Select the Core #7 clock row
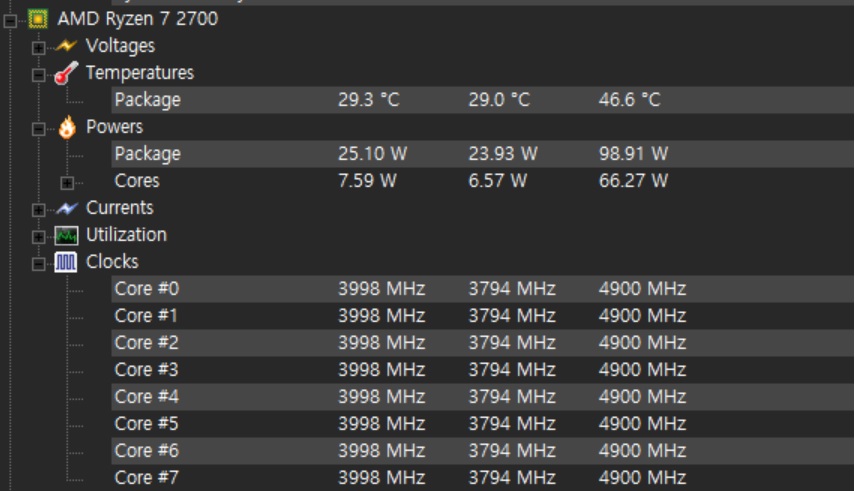This screenshot has width=855, height=491. tap(483, 478)
